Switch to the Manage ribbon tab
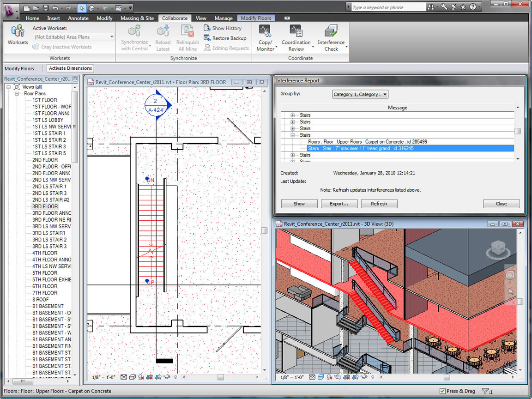The width and height of the screenshot is (532, 399). tap(224, 18)
